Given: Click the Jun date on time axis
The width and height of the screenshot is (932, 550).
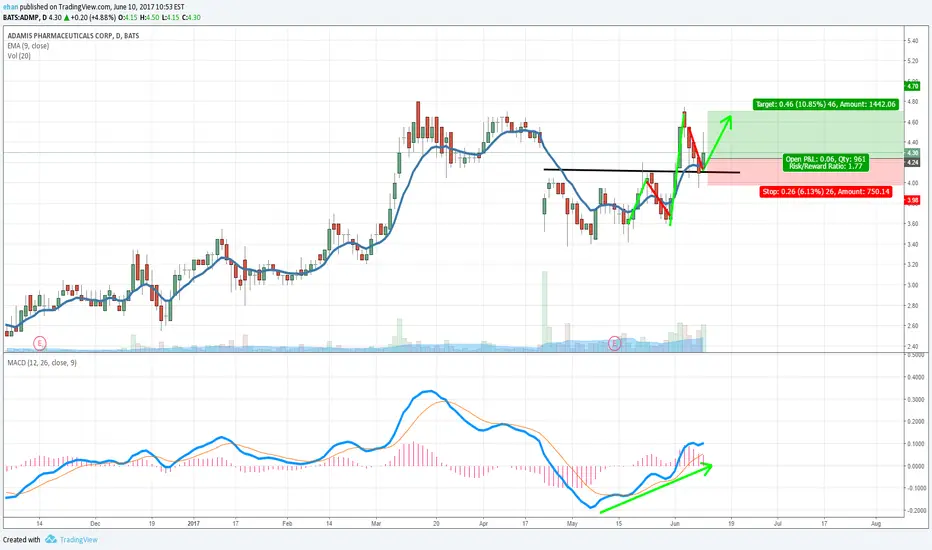Looking at the screenshot, I should click(675, 524).
